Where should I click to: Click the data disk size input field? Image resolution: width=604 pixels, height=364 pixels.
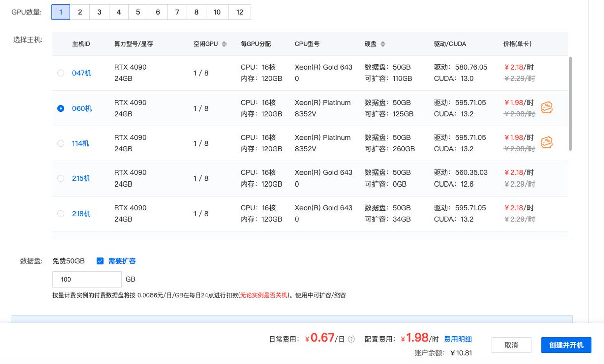[87, 279]
